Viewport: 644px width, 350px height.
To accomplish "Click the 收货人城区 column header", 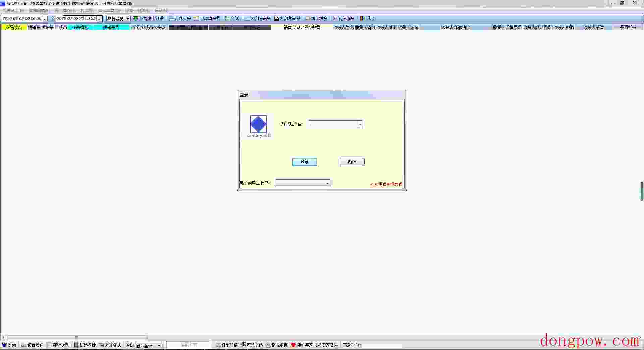I will click(x=408, y=27).
